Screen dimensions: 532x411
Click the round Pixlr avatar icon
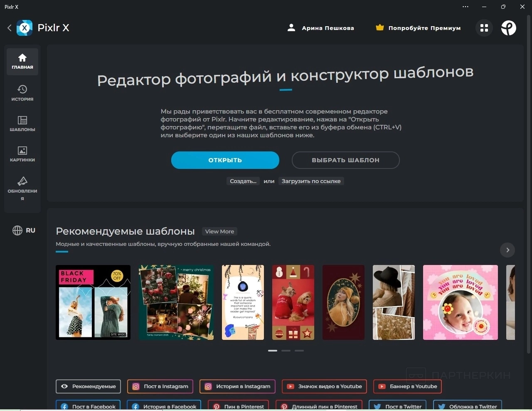[509, 28]
